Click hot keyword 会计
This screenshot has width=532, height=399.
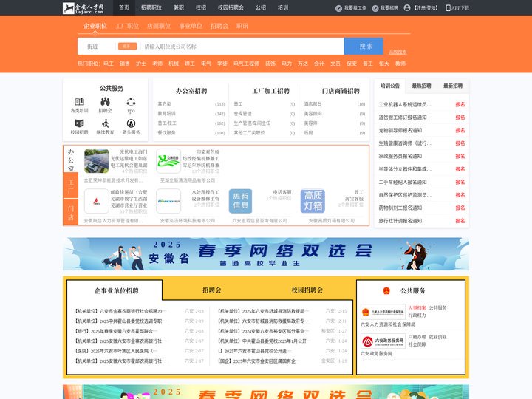pyautogui.click(x=319, y=64)
